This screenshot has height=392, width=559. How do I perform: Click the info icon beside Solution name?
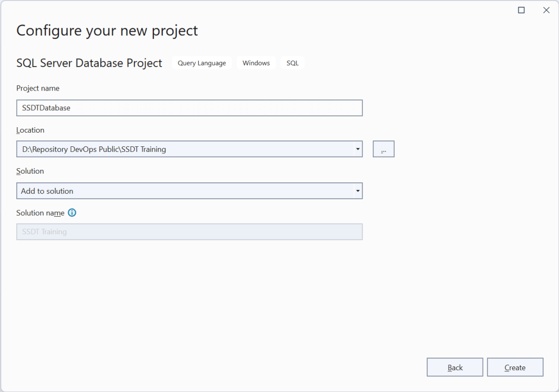(72, 213)
